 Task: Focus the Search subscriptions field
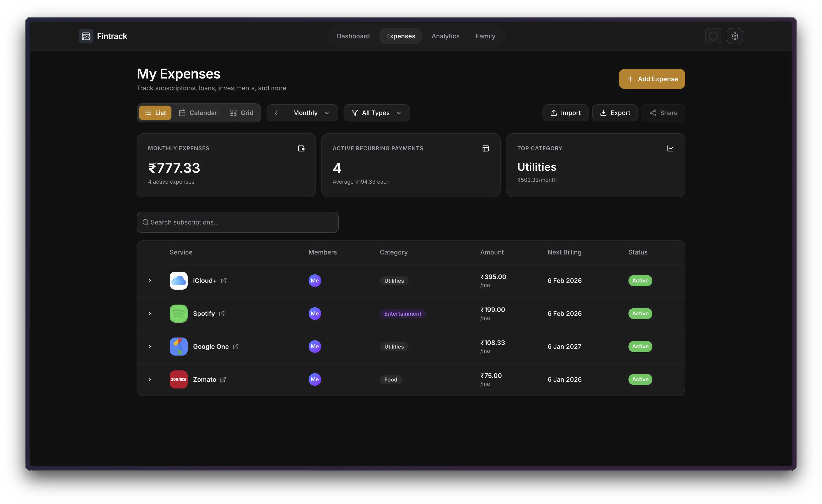click(238, 222)
